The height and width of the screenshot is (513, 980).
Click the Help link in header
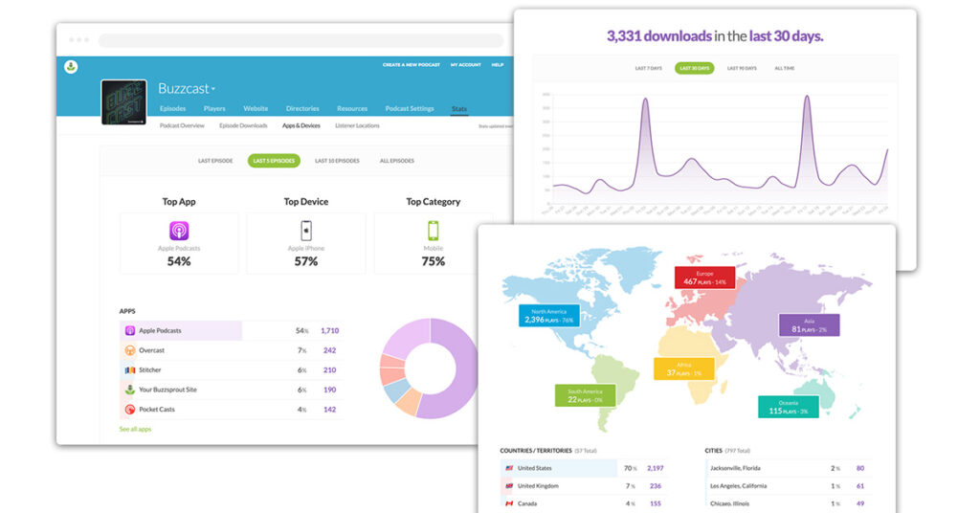(x=498, y=65)
